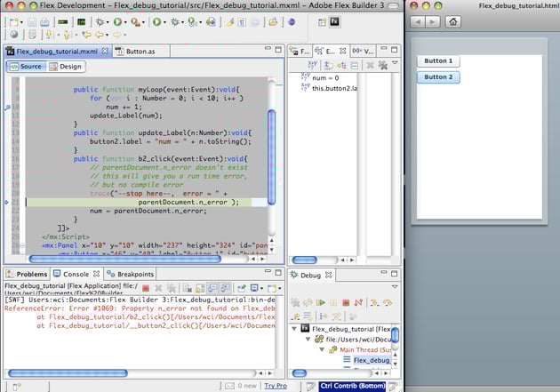
Task: Open the Flex Debugging perspective icon
Action: (334, 20)
